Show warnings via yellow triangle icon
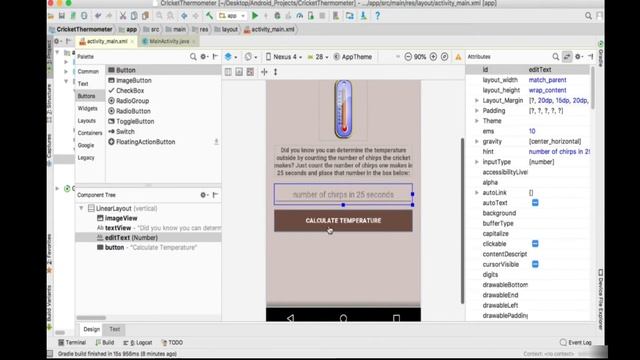 pyautogui.click(x=458, y=57)
